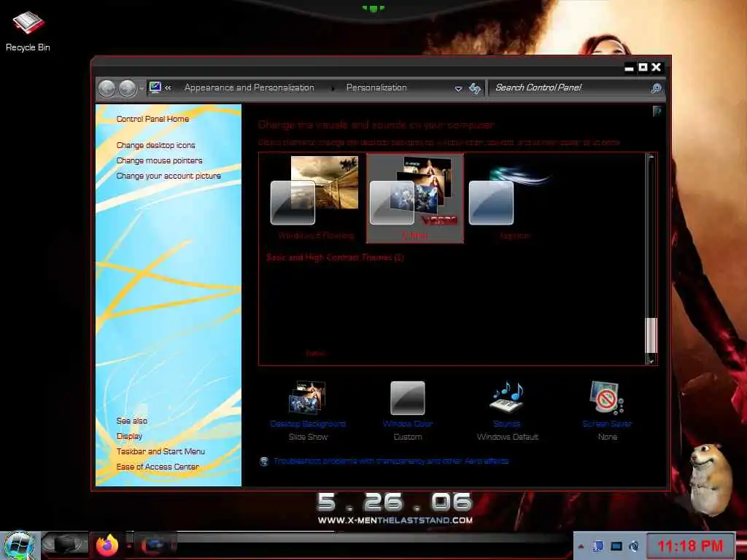Open the Screen Saver settings icon
The width and height of the screenshot is (747, 560).
(607, 397)
